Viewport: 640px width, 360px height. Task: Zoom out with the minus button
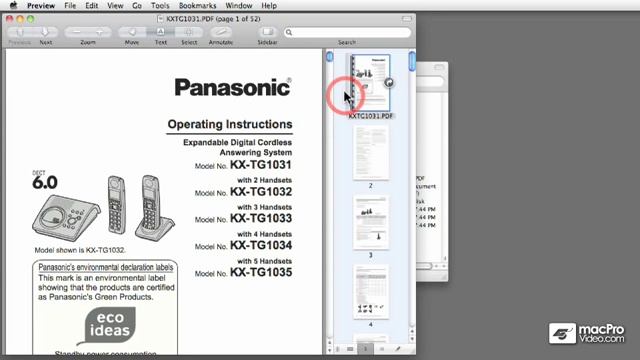point(76,32)
